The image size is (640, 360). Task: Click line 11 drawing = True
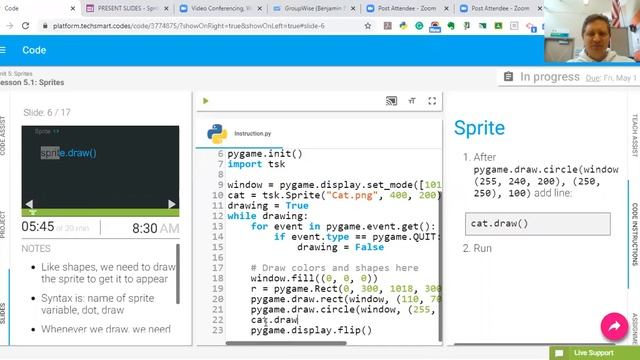coord(268,205)
